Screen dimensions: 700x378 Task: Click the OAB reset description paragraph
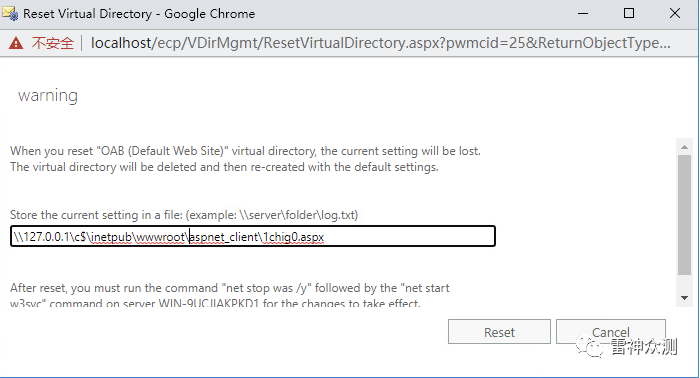[245, 159]
